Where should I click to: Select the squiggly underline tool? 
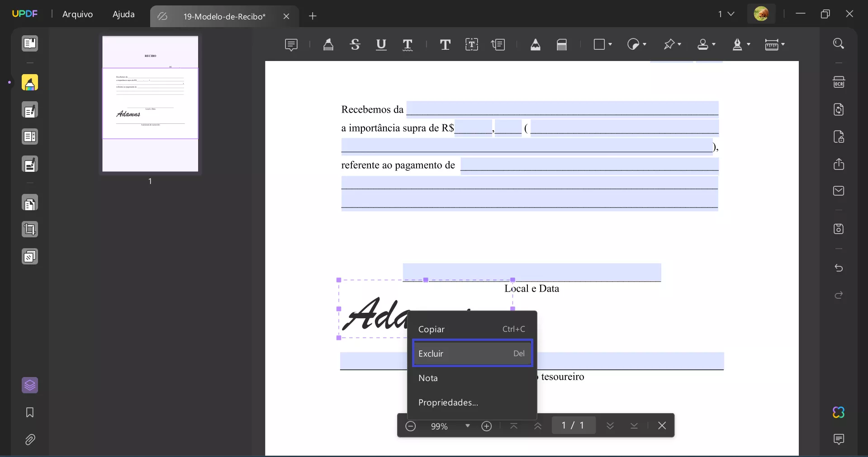408,44
